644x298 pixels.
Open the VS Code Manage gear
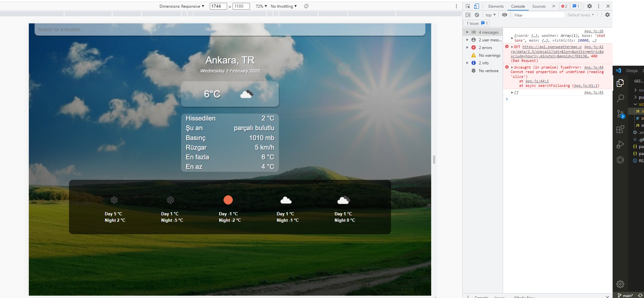point(620,284)
